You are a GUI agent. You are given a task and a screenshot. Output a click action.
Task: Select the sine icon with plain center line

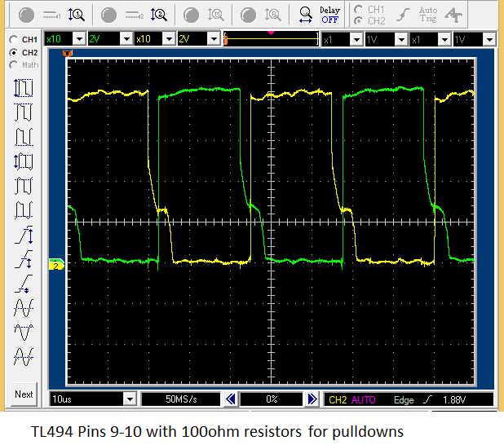[x=24, y=308]
